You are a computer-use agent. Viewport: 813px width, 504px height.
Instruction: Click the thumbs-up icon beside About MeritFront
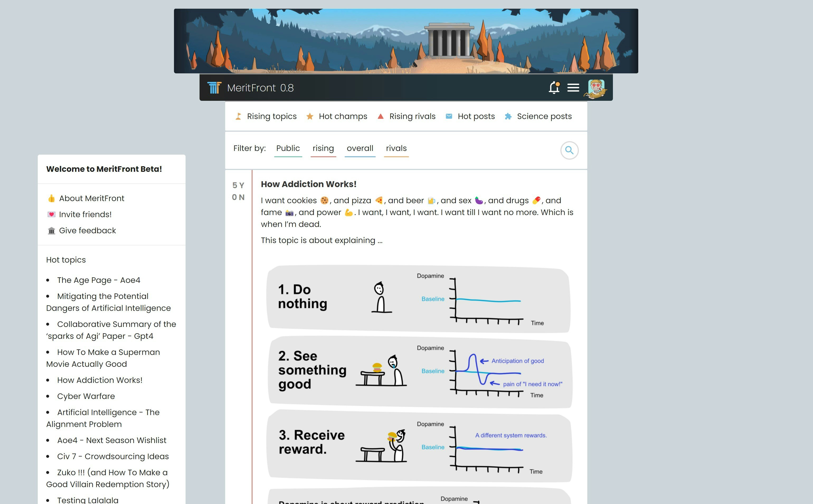tap(51, 198)
